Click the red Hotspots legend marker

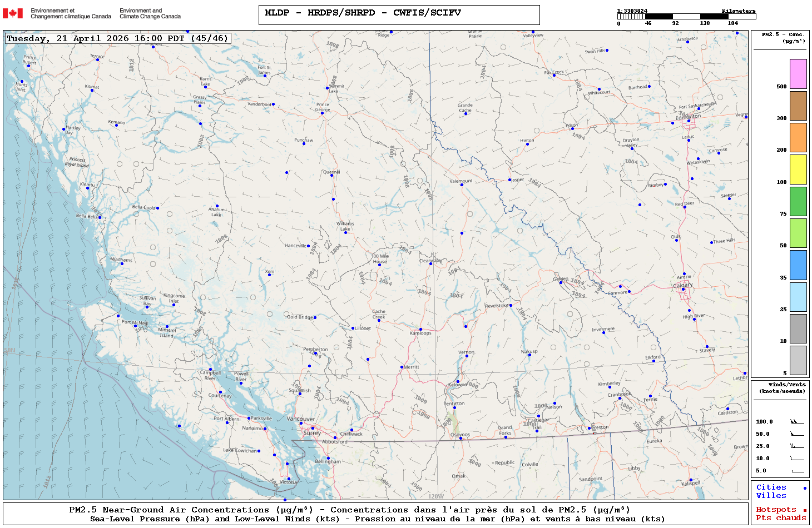pyautogui.click(x=805, y=510)
